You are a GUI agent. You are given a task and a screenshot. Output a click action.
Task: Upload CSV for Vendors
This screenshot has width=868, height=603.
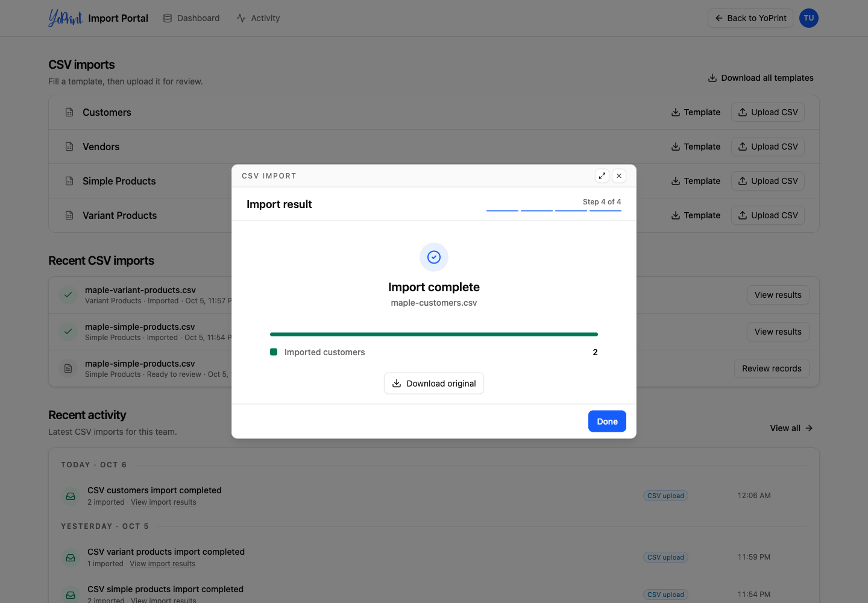click(768, 147)
